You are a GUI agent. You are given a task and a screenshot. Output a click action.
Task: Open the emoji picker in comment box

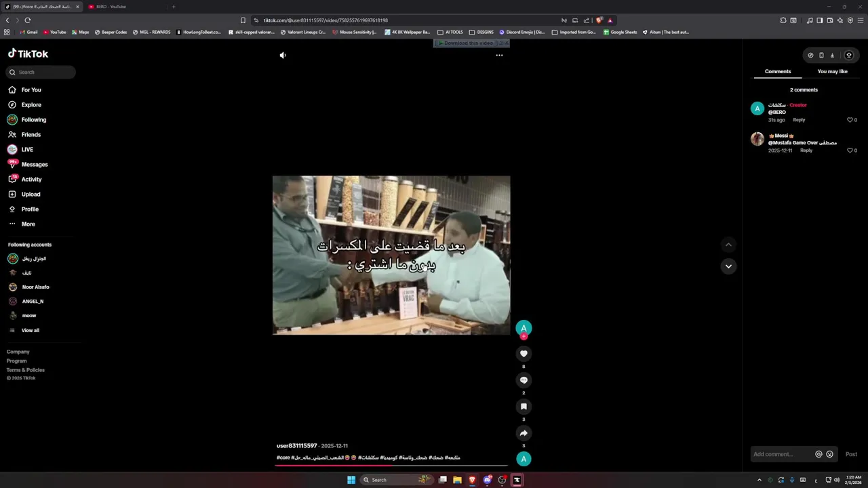coord(829,454)
